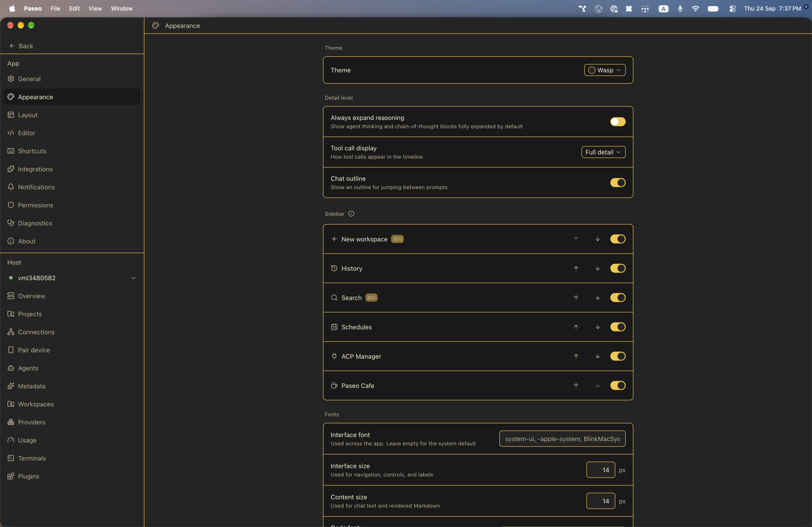
Task: Move Paseo Cafe row up with arrow
Action: 576,385
